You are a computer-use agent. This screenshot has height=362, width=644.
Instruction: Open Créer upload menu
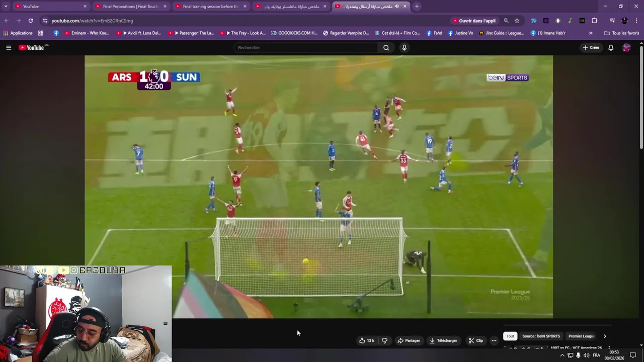(x=591, y=48)
